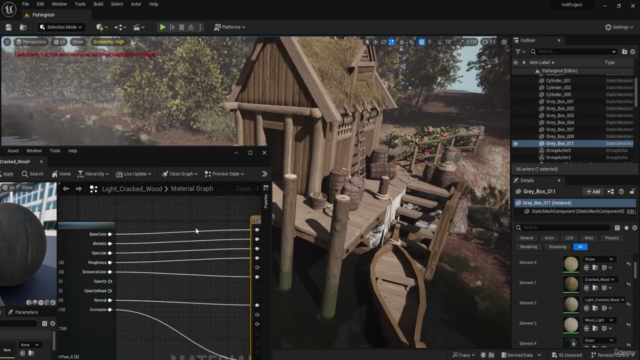This screenshot has width=640, height=360.
Task: Toggle rotation snap angle in viewport toolbar
Action: pyautogui.click(x=440, y=42)
